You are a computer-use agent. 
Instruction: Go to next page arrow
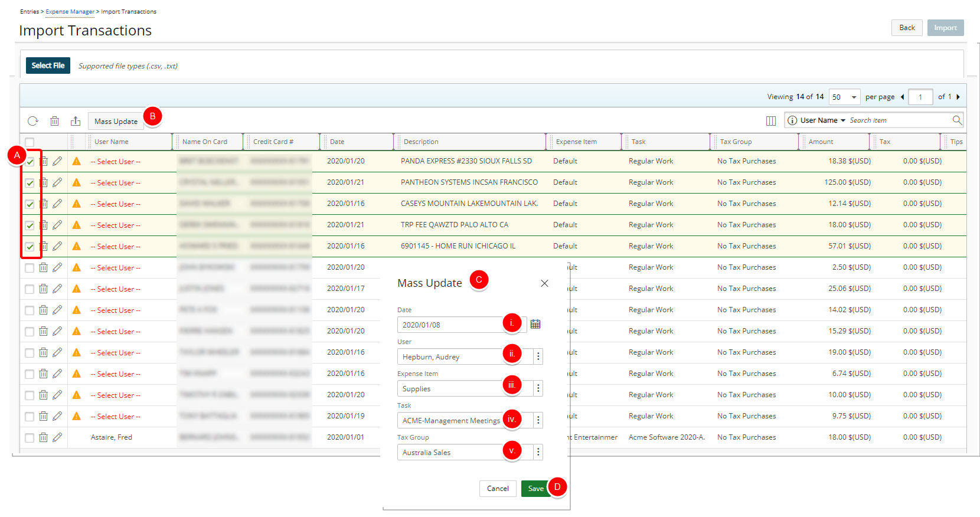pos(958,97)
